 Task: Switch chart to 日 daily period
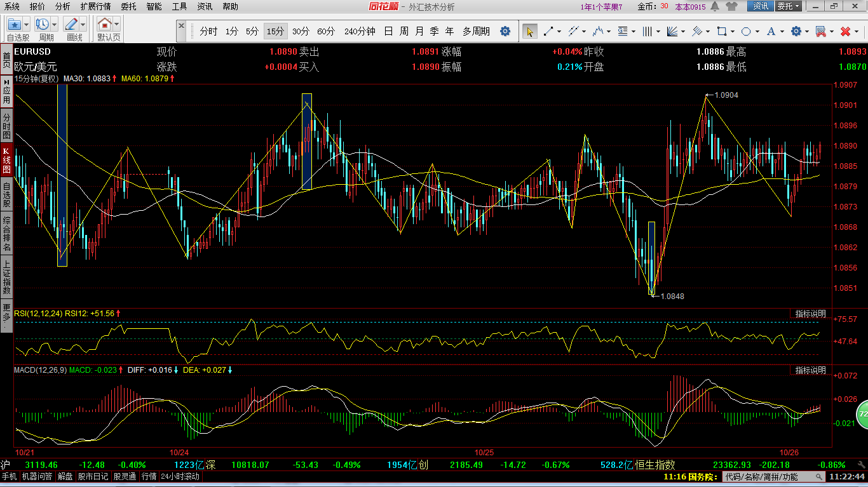click(x=388, y=31)
